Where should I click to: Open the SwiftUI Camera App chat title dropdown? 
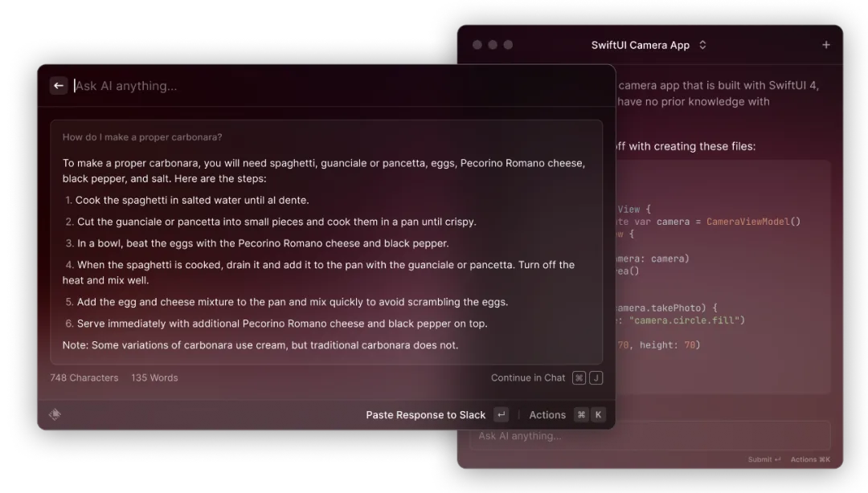[649, 46]
